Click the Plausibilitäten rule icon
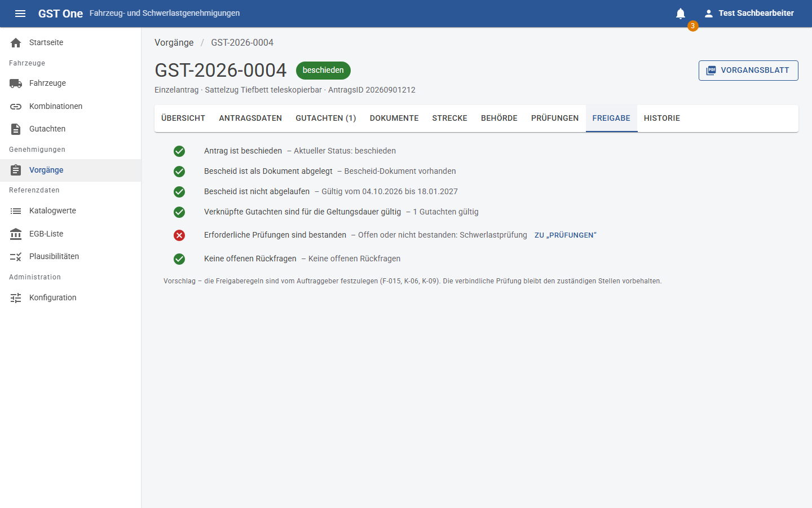The image size is (812, 508). tap(16, 257)
